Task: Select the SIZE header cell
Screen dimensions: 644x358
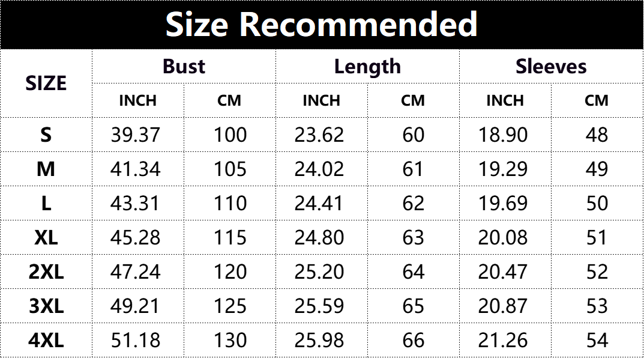Action: click(46, 83)
